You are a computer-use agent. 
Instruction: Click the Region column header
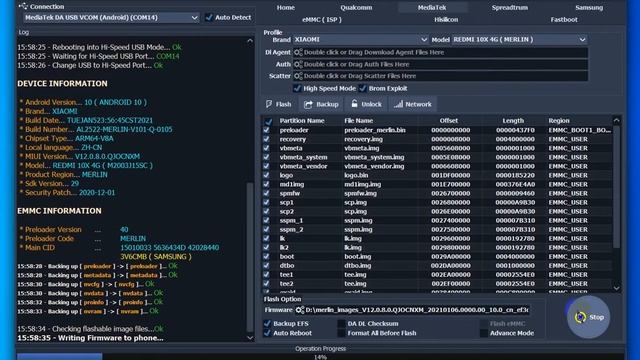tap(559, 121)
